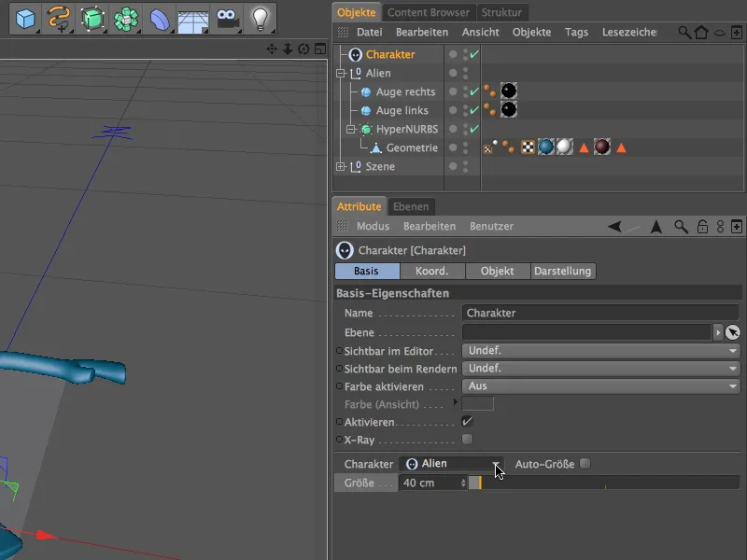Image resolution: width=747 pixels, height=560 pixels.
Task: Click the Object Manager eye icon
Action: tap(719, 33)
